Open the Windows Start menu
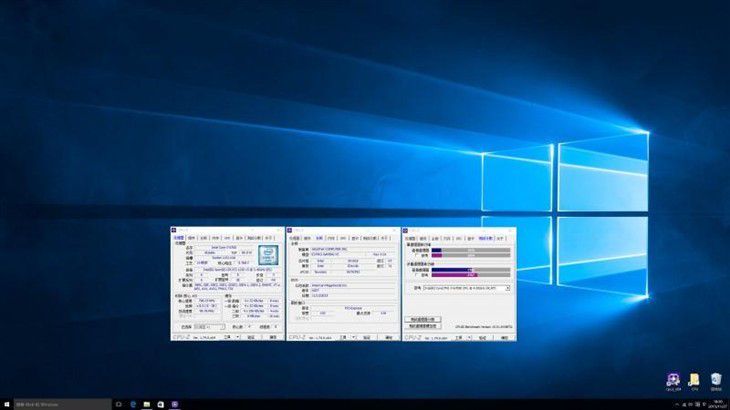This screenshot has height=410, width=730. coord(7,404)
